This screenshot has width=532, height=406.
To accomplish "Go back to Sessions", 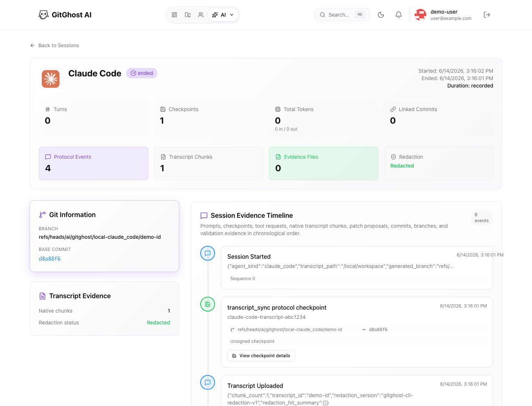I will (x=54, y=45).
